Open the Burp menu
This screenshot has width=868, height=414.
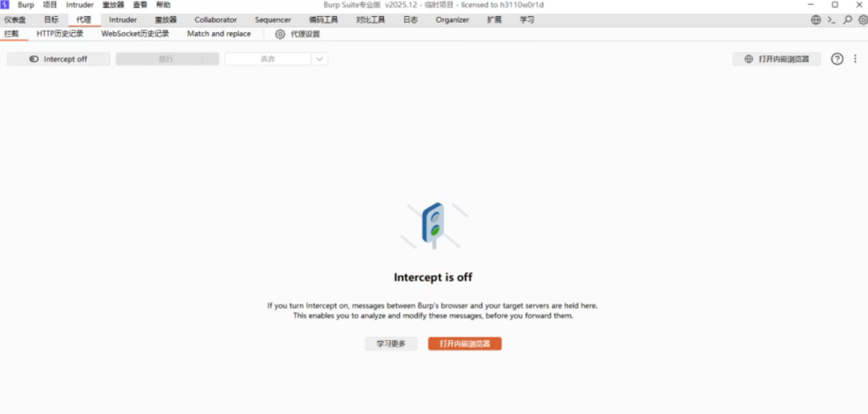click(x=25, y=5)
